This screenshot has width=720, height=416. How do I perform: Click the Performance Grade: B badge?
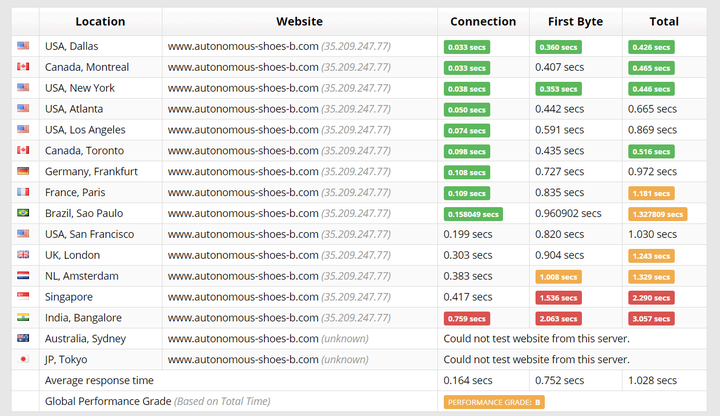[x=494, y=402]
